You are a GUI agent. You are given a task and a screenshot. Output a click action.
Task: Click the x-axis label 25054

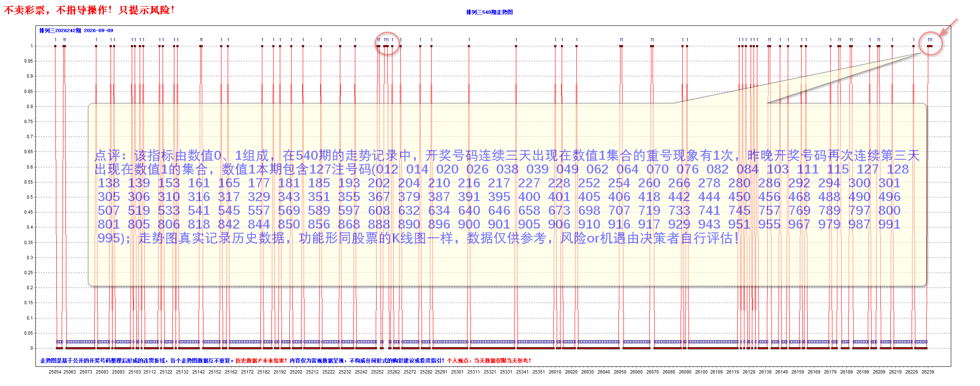coord(55,372)
